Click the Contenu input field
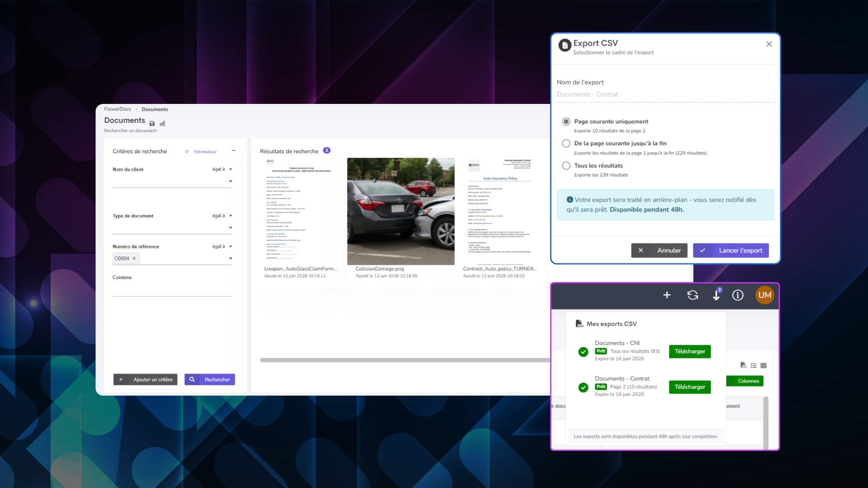 172,290
